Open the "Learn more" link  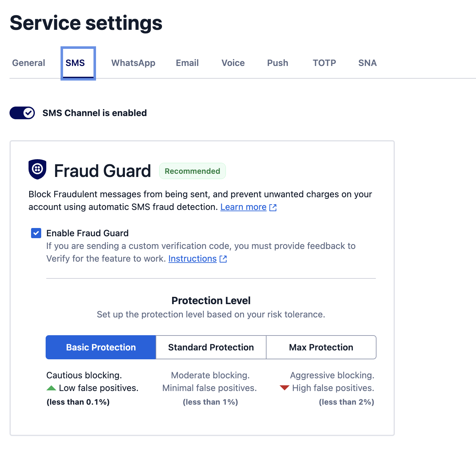[x=243, y=207]
